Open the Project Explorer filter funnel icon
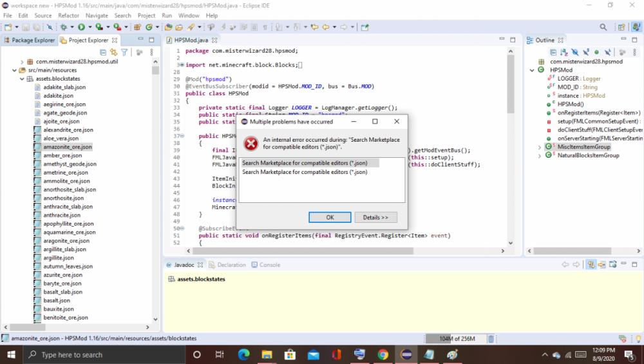Viewport: 644px width, 364px height. [124, 52]
